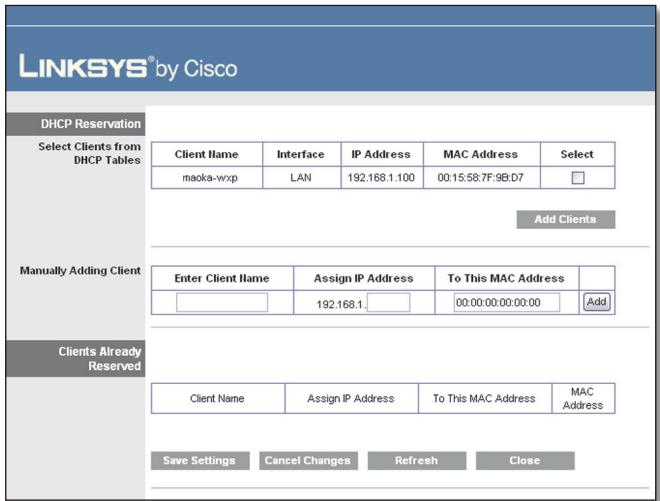This screenshot has height=501, width=660.
Task: Click the Linksys by Cisco logo
Action: [x=128, y=67]
